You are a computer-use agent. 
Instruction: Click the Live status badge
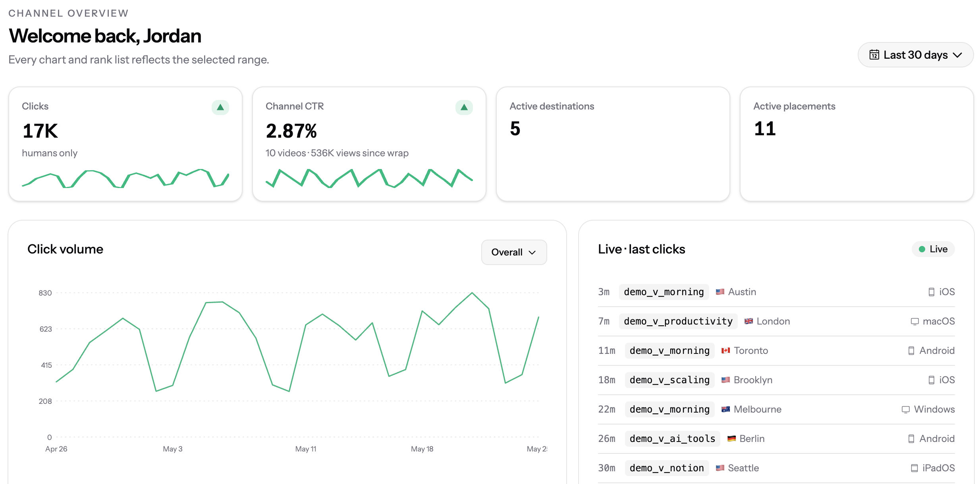click(933, 249)
